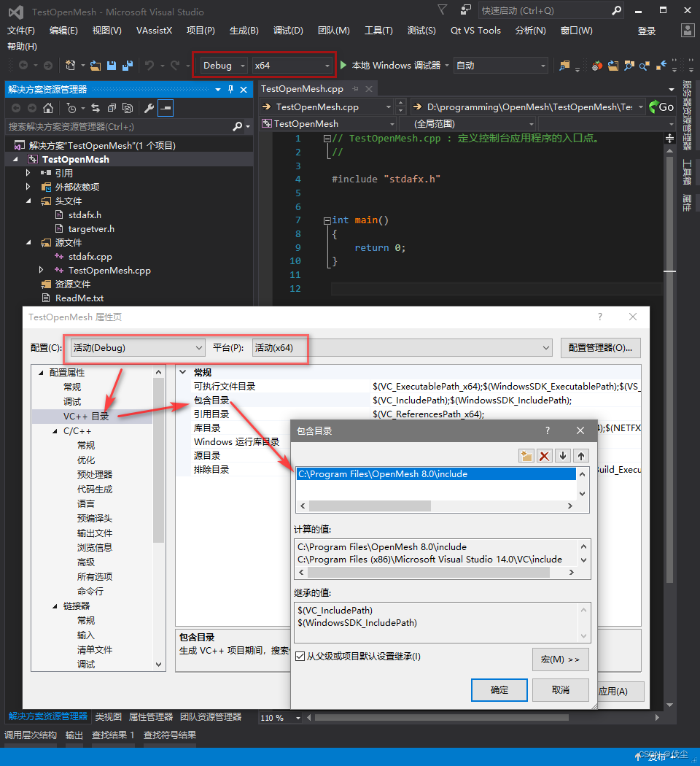Move include directory entry down
Image resolution: width=700 pixels, height=766 pixels.
click(x=561, y=455)
